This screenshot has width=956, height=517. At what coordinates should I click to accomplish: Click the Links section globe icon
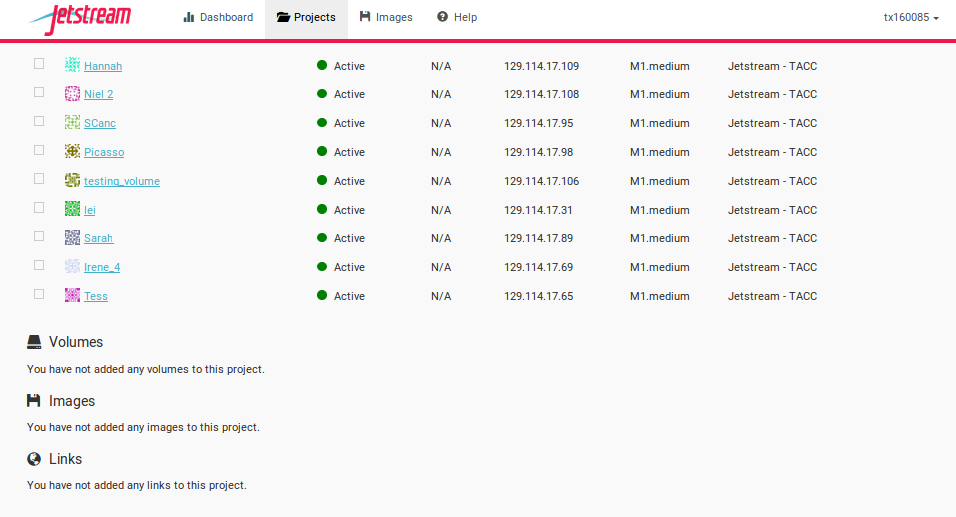click(x=34, y=459)
